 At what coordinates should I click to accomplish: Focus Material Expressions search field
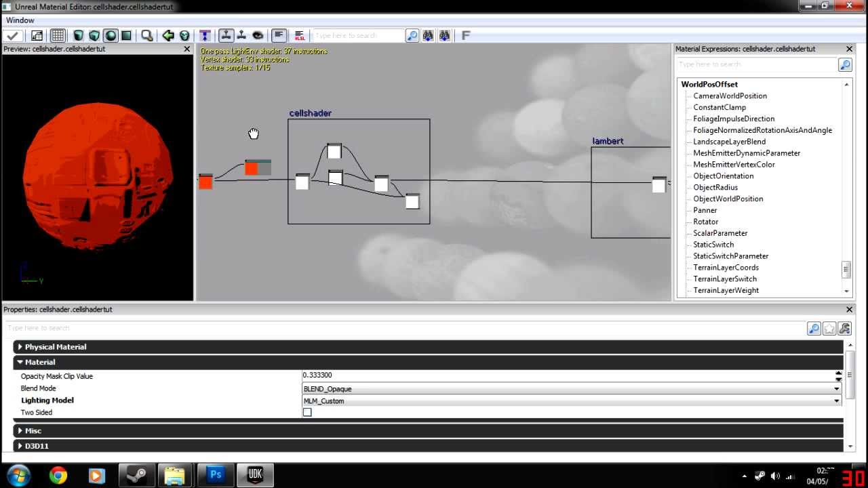coord(756,64)
